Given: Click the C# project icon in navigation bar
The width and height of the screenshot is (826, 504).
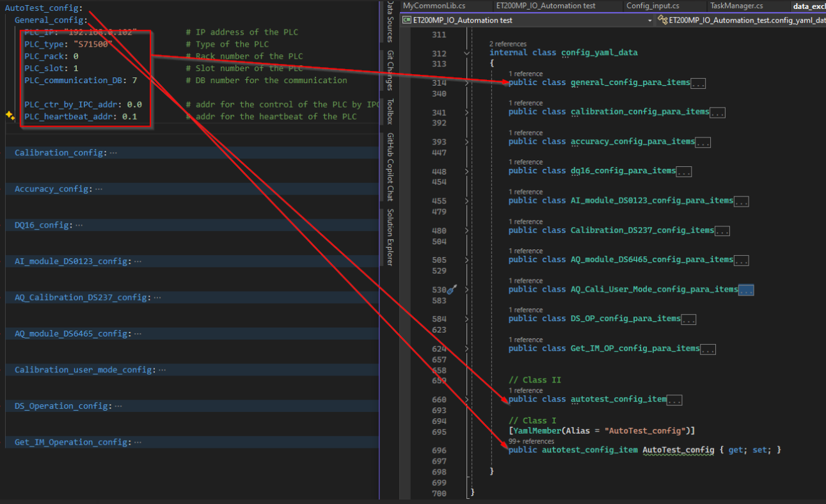Looking at the screenshot, I should click(406, 20).
